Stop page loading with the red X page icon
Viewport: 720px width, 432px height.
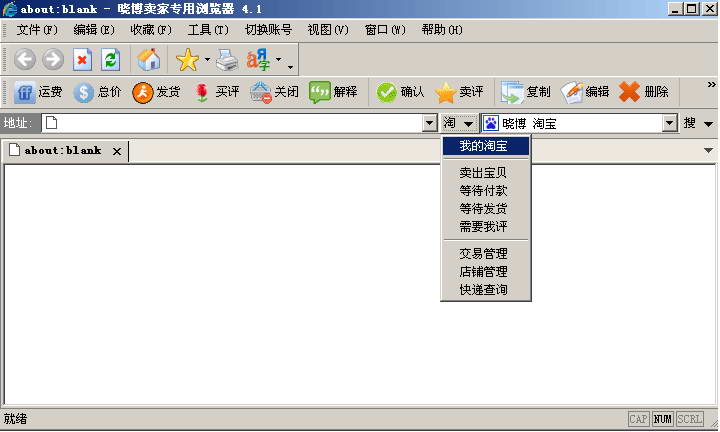(x=82, y=60)
